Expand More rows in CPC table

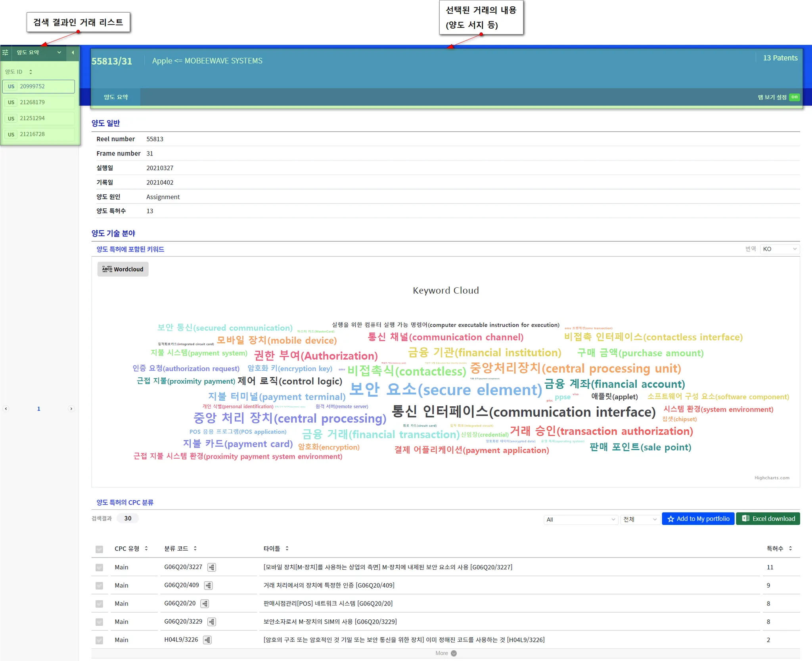click(x=445, y=653)
